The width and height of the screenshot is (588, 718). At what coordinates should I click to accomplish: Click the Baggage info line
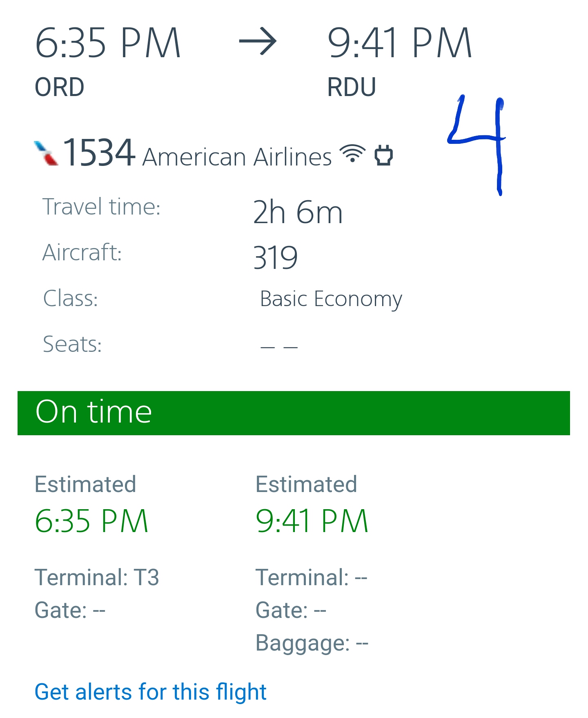[312, 643]
